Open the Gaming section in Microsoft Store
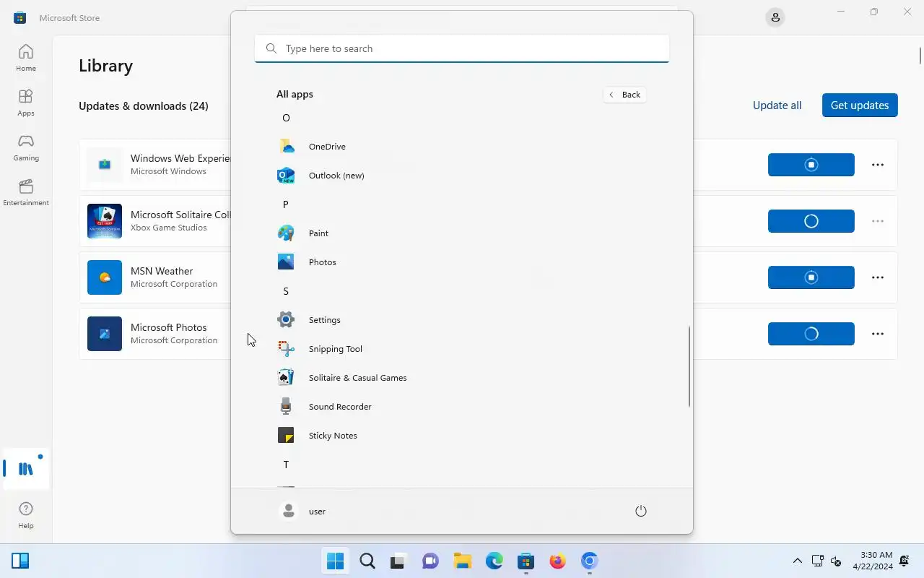 tap(26, 147)
